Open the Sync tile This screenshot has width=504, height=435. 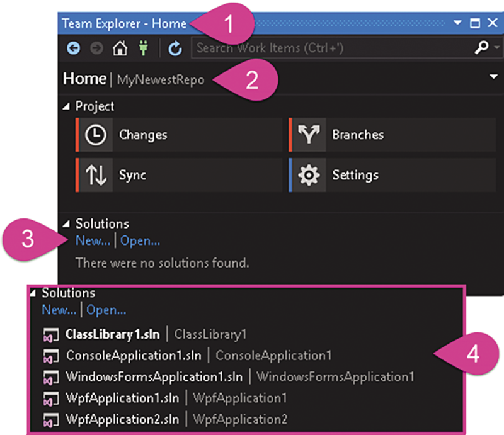tap(179, 175)
